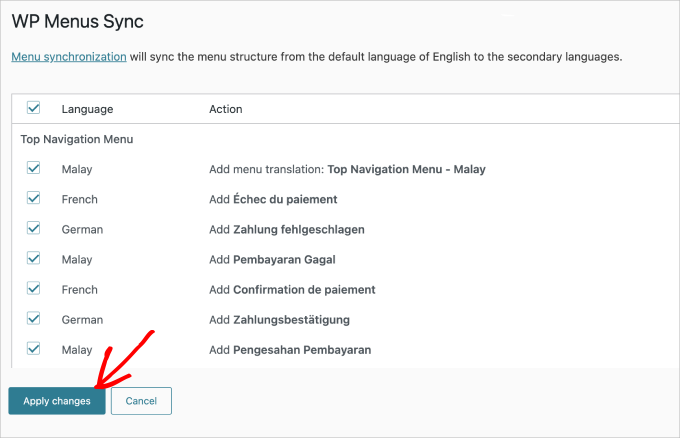The image size is (680, 438).
Task: Uncheck the French Échec du paiement checkbox
Action: [33, 199]
